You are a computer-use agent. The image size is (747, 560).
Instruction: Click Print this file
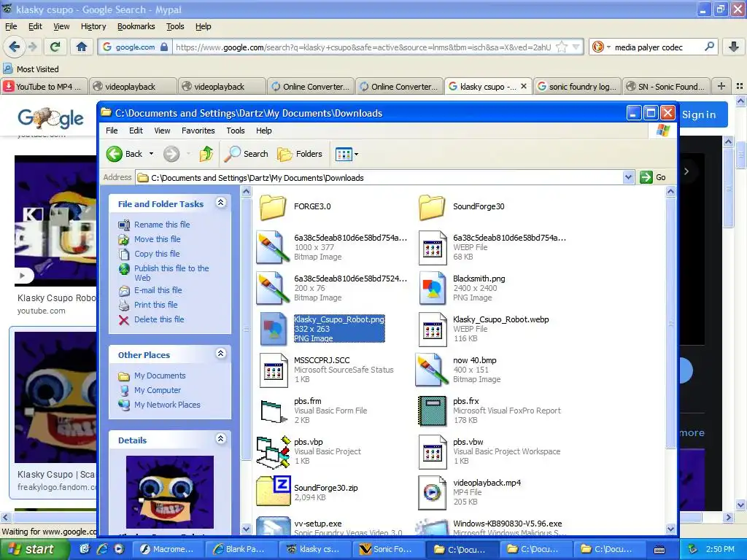pyautogui.click(x=156, y=305)
